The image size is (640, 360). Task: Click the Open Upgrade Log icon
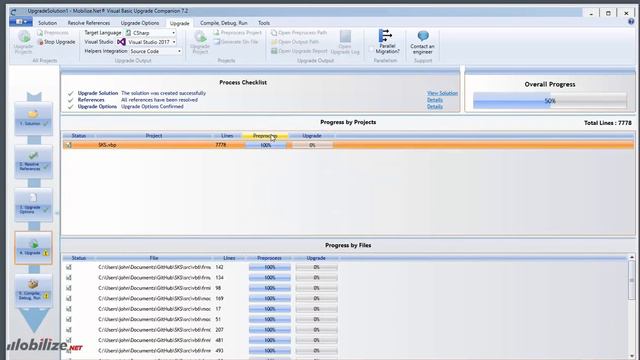pyautogui.click(x=345, y=36)
